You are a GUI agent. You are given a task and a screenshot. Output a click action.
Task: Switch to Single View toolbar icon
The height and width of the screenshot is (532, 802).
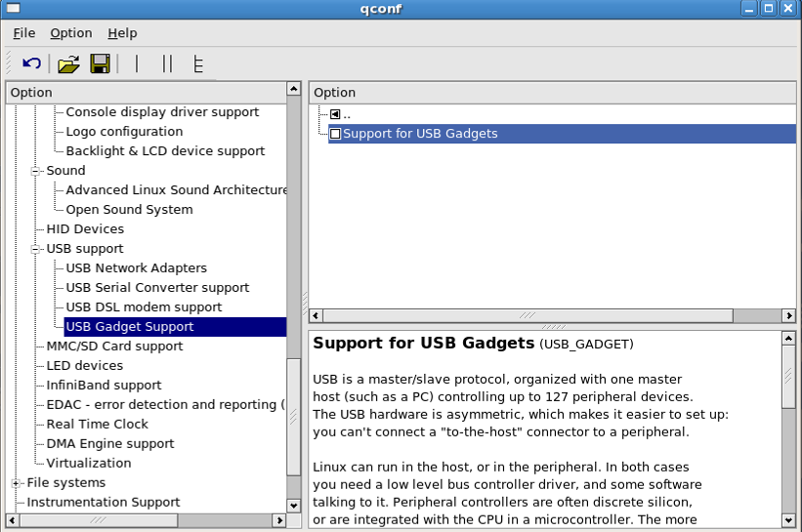click(137, 63)
